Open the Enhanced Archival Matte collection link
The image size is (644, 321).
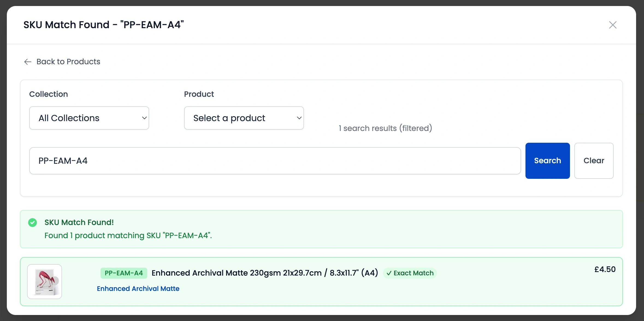138,288
